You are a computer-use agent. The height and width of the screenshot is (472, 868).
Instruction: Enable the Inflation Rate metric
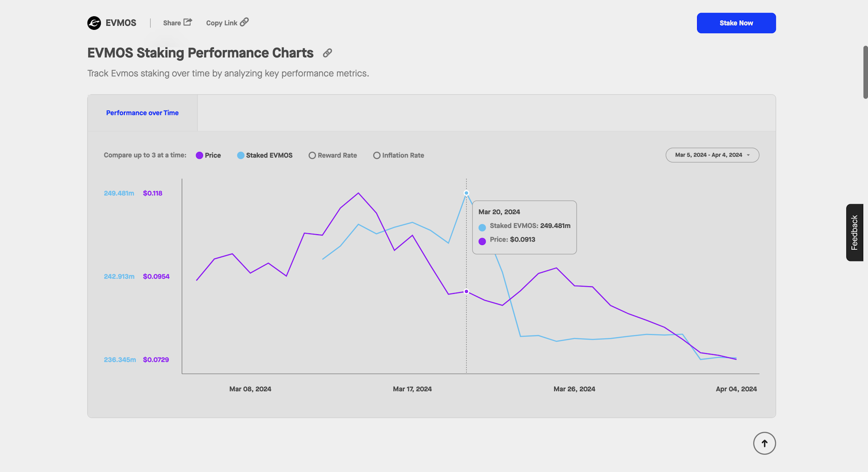(x=398, y=155)
